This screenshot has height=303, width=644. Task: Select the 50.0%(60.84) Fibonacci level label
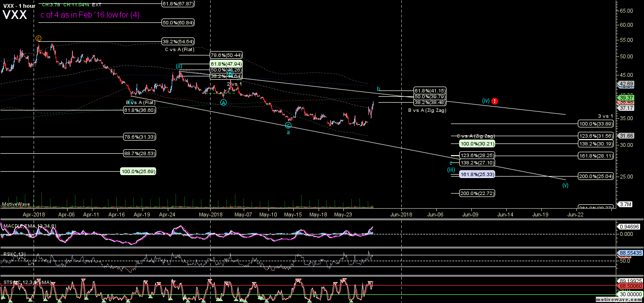click(x=178, y=22)
